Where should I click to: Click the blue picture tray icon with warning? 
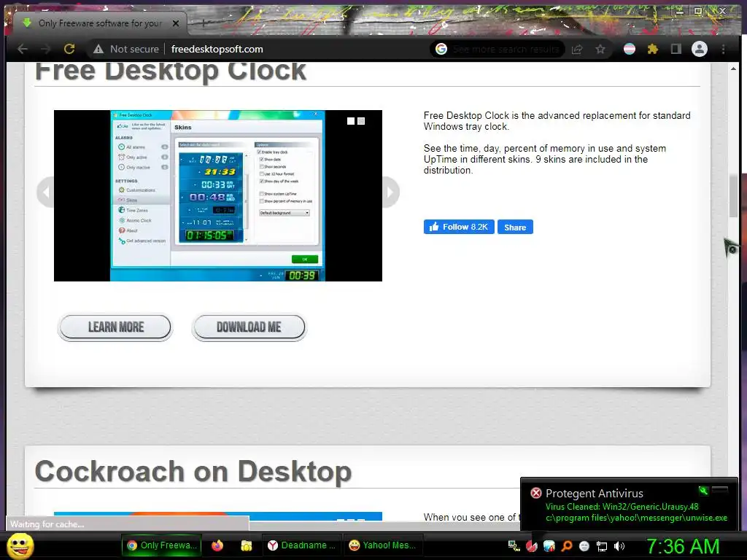pos(549,546)
